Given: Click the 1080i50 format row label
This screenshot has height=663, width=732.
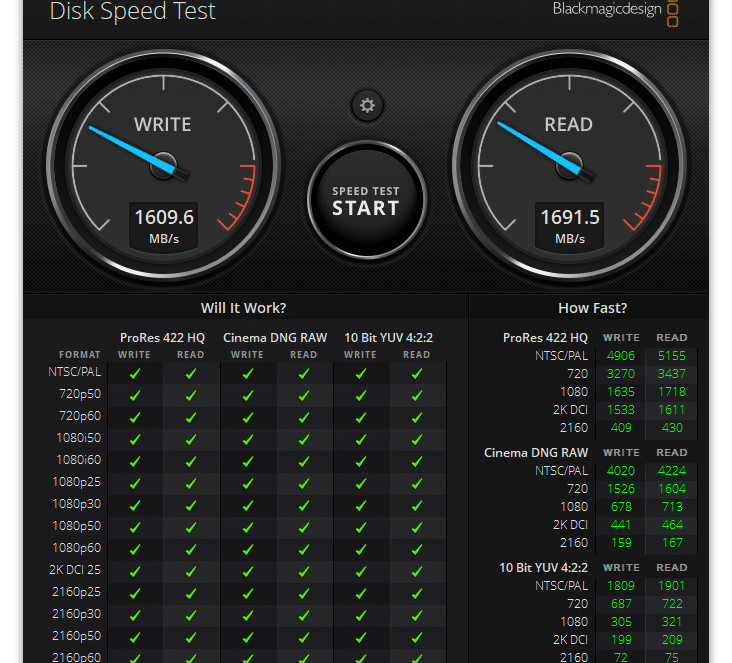Looking at the screenshot, I should point(78,438).
